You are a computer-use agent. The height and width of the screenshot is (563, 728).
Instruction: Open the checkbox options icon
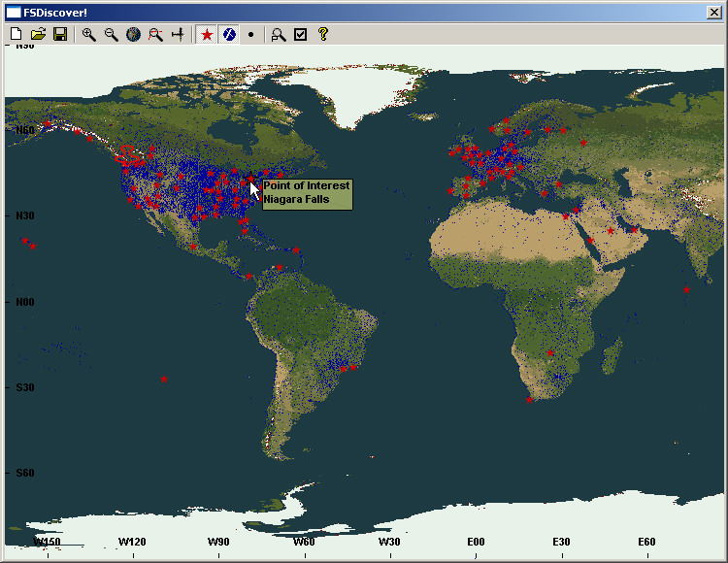[301, 34]
